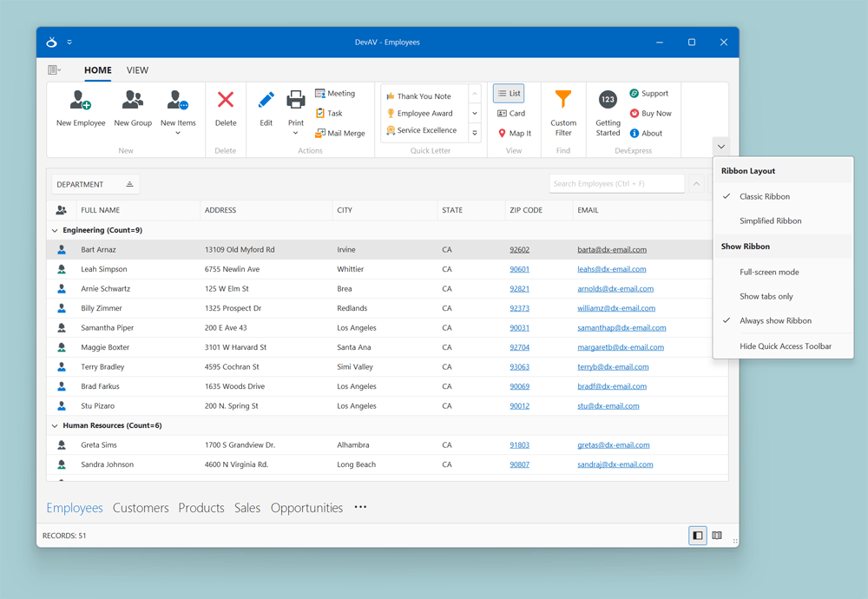The width and height of the screenshot is (868, 599).
Task: Click the 92602 zip code link
Action: tap(519, 249)
